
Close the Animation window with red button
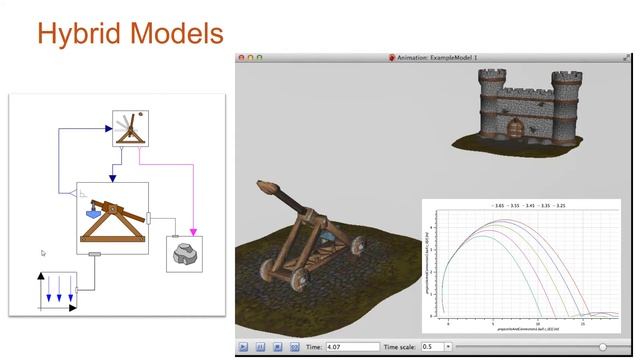[241, 58]
